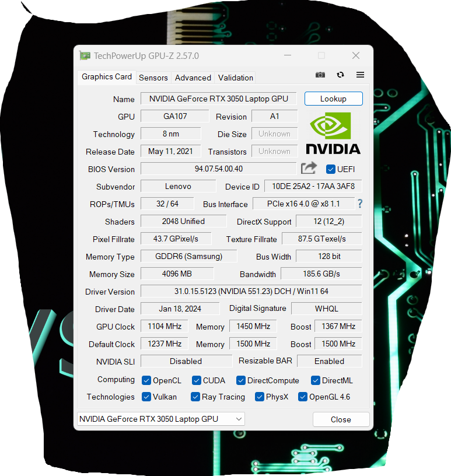Viewport: 451px width, 476px height.
Task: Toggle the Vulkan checkbox
Action: pyautogui.click(x=146, y=397)
